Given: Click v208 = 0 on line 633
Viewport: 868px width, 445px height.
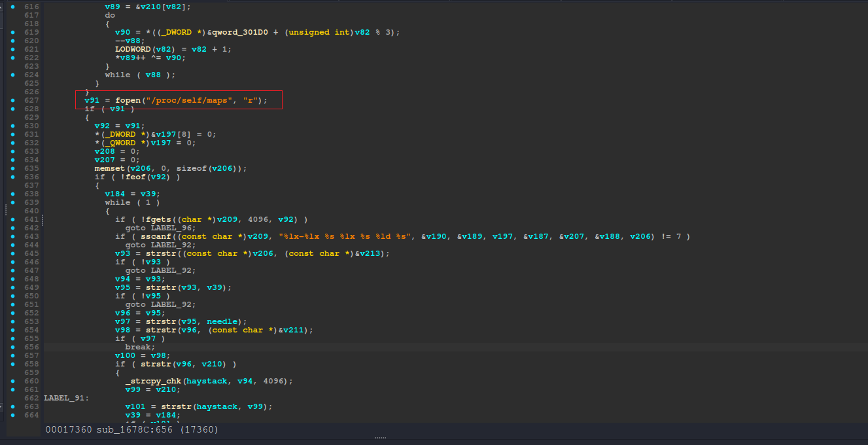Looking at the screenshot, I should click(x=118, y=151).
